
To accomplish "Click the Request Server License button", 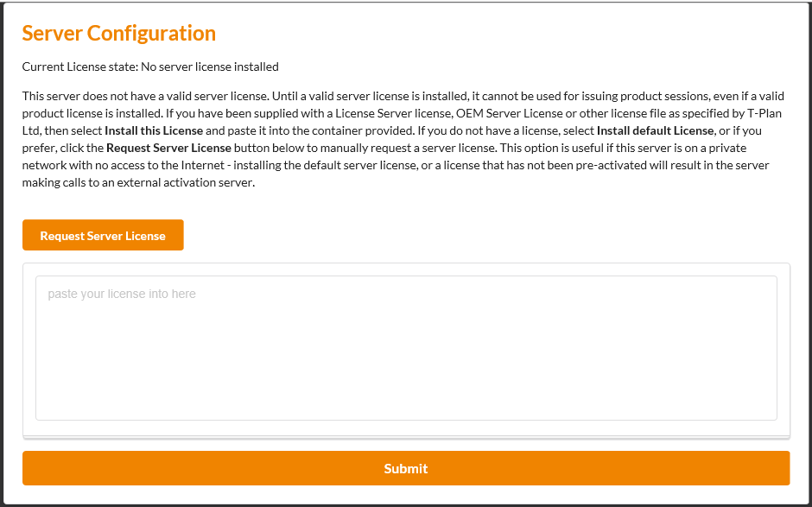I will pyautogui.click(x=103, y=236).
